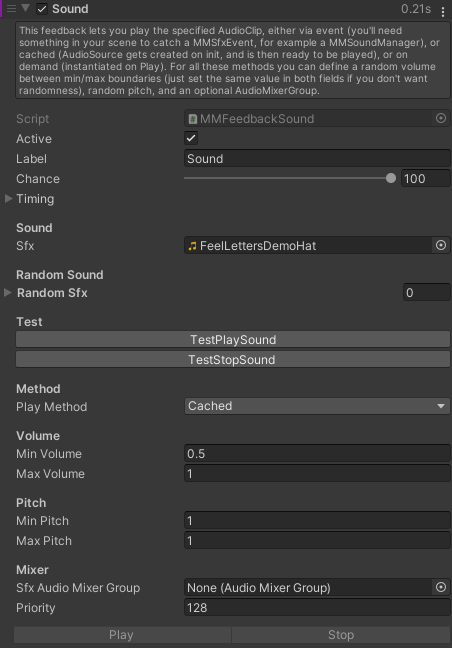This screenshot has height=648, width=452.
Task: Click the MMFeedbackSound script object picker
Action: pyautogui.click(x=441, y=118)
